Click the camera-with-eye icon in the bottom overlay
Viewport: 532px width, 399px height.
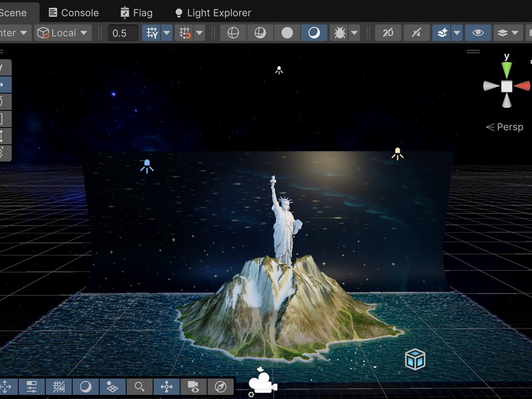(x=194, y=386)
